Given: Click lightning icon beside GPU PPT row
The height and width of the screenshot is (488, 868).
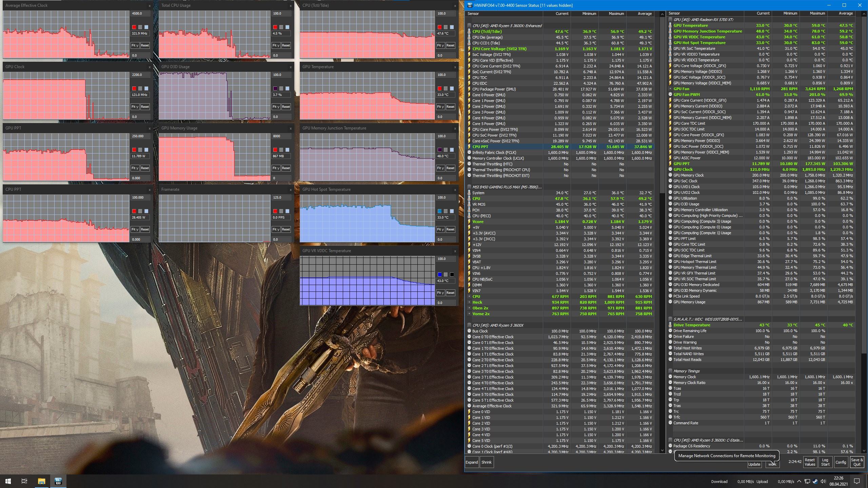Looking at the screenshot, I should click(670, 164).
